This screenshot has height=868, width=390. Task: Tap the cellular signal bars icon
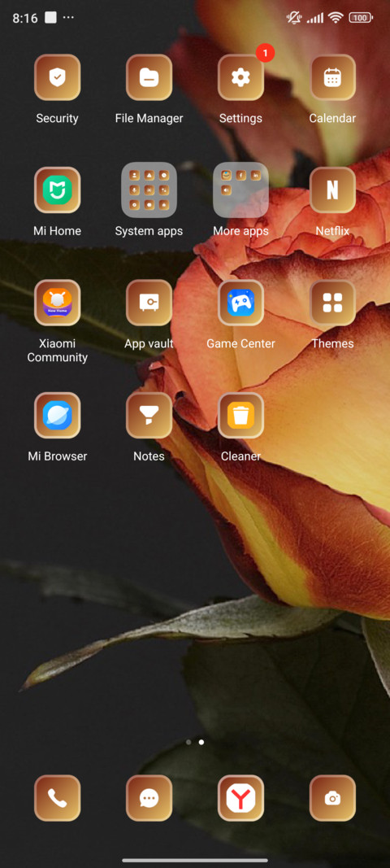(x=315, y=18)
